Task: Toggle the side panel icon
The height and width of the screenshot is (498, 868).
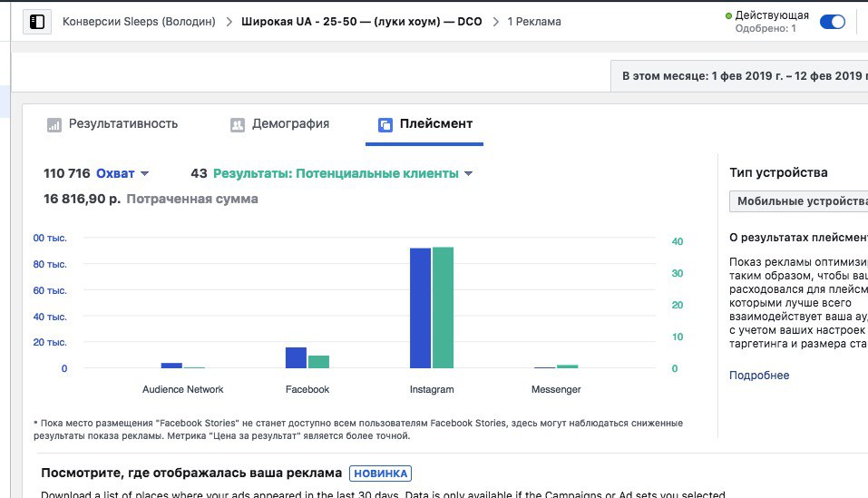Action: pos(37,22)
